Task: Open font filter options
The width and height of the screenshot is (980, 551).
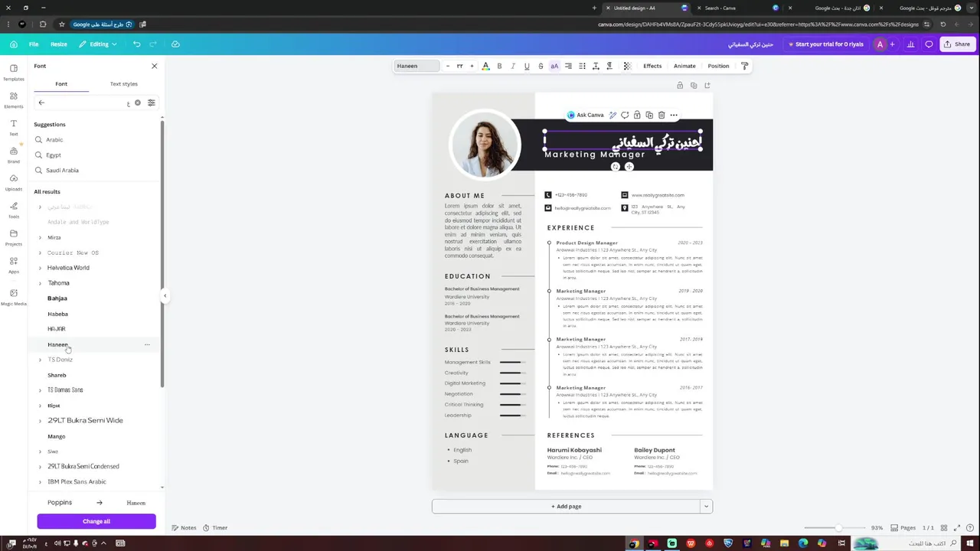Action: coord(151,103)
